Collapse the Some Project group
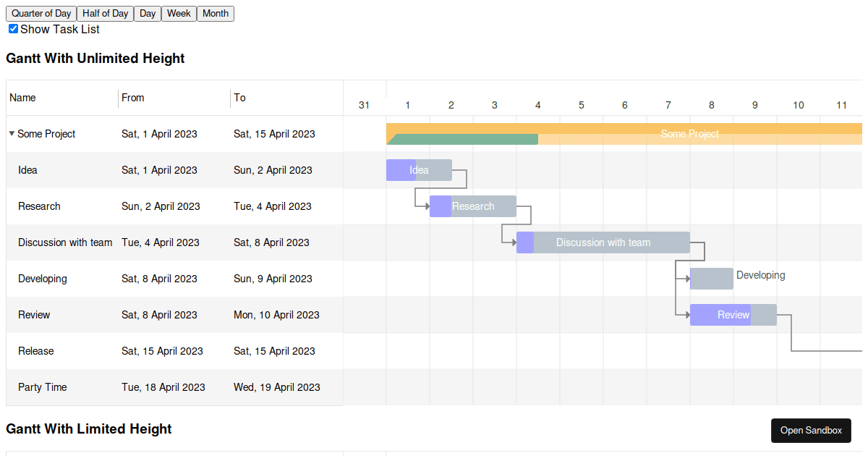868x456 pixels. tap(11, 133)
